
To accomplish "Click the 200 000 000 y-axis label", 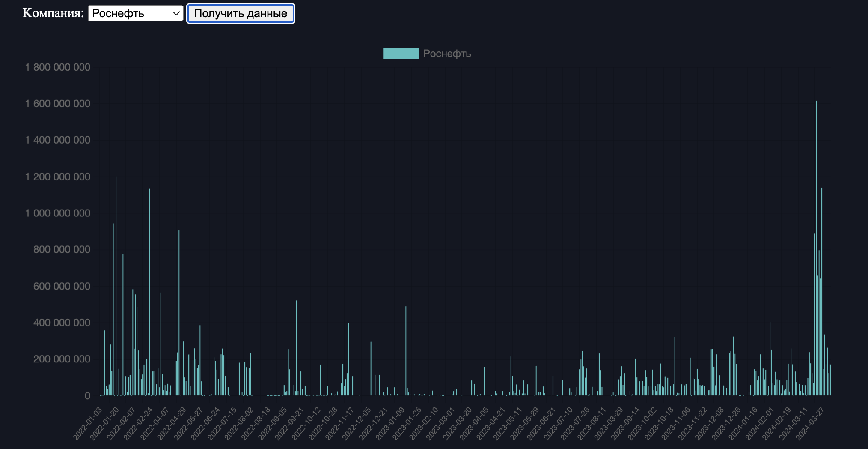I will 62,359.
